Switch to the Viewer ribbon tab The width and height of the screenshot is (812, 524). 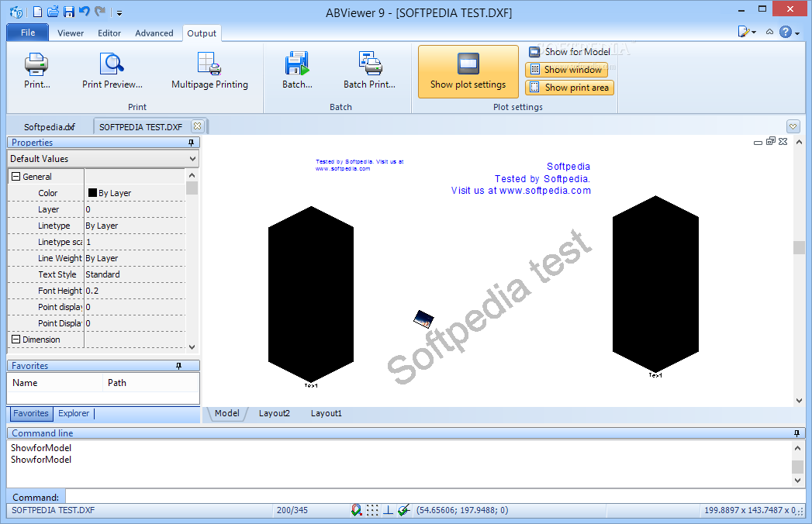click(71, 33)
